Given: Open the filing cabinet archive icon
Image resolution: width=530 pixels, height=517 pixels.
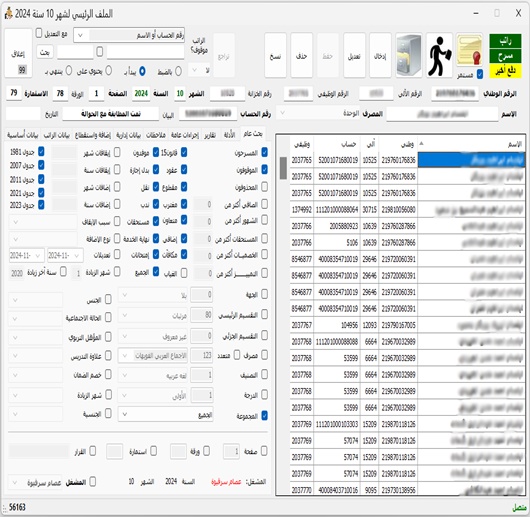Looking at the screenshot, I should click(409, 55).
